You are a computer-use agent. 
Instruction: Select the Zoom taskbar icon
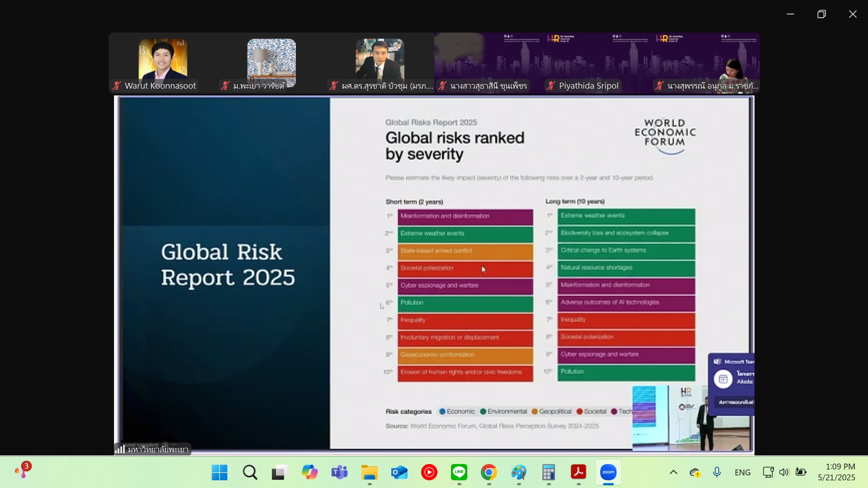click(608, 473)
